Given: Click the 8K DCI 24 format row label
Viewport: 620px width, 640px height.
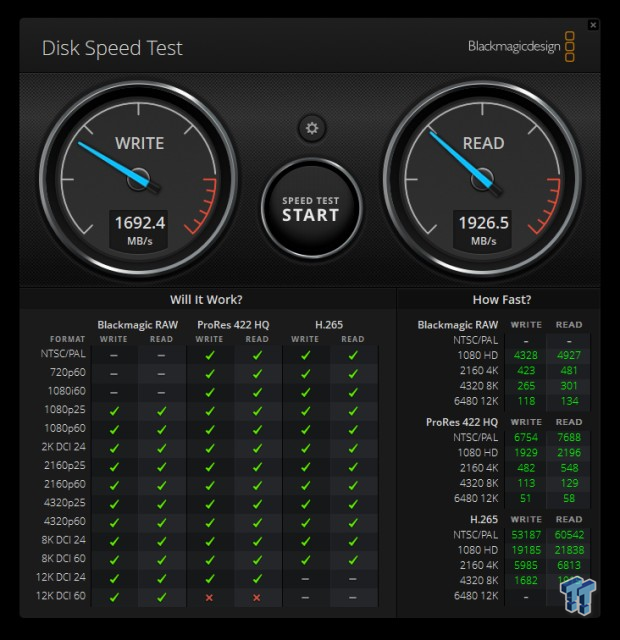Looking at the screenshot, I should click(64, 540).
